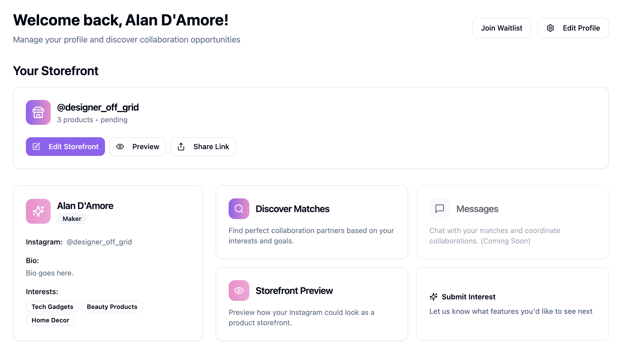The image size is (644, 361).
Task: Click the pink sparkle profile avatar
Action: 38,211
